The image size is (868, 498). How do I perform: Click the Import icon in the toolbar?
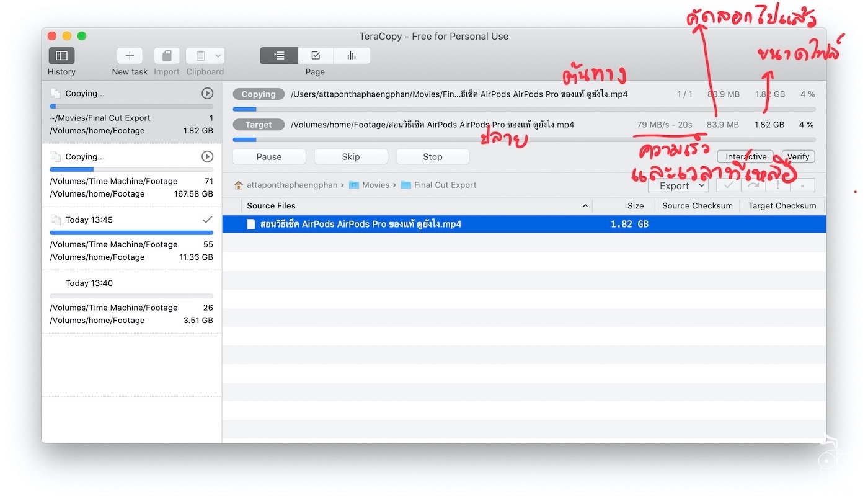[x=166, y=55]
